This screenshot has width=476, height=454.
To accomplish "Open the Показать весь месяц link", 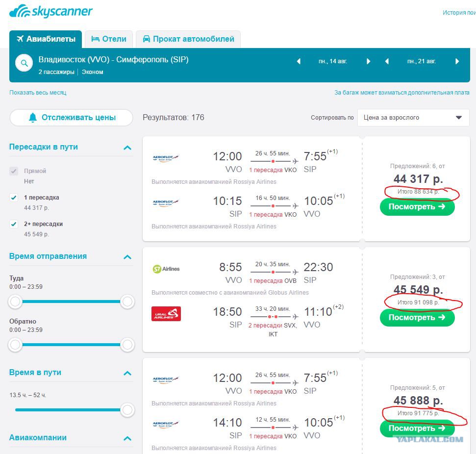I will pos(38,93).
